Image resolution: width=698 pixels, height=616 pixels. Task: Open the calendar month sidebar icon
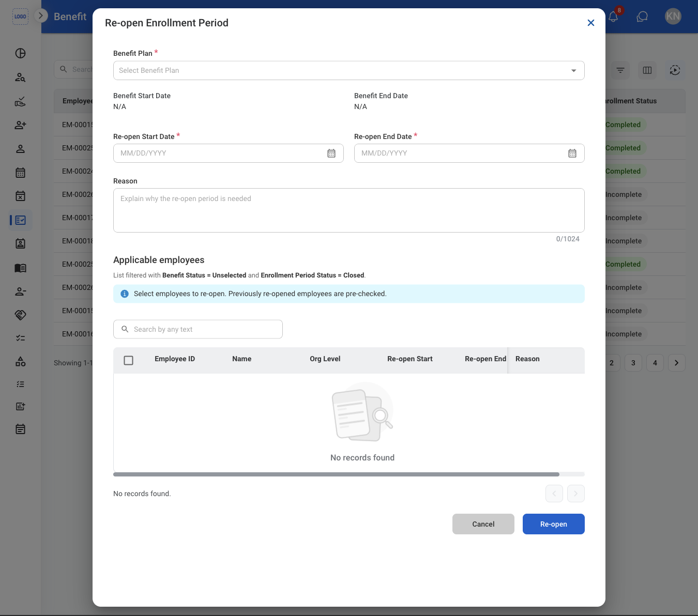coord(21,173)
